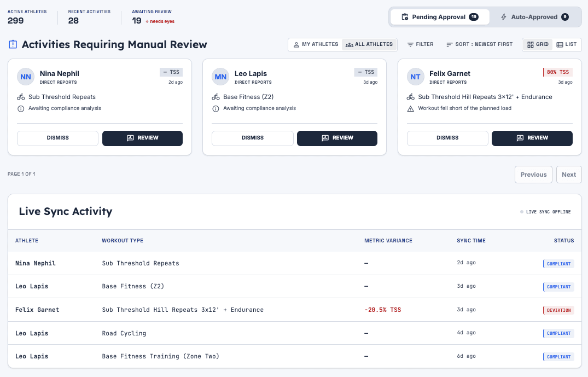Click the Active Athletes 299 stat
The image size is (588, 377).
[27, 17]
